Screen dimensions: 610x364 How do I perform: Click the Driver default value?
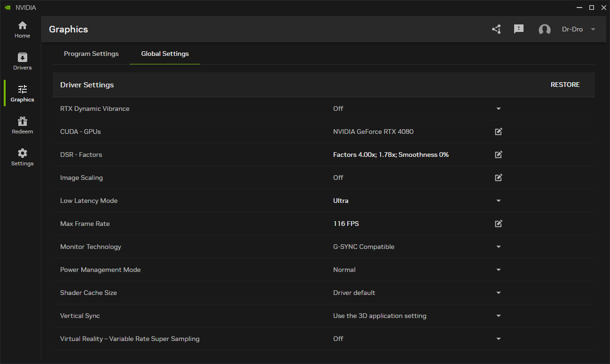pos(354,293)
